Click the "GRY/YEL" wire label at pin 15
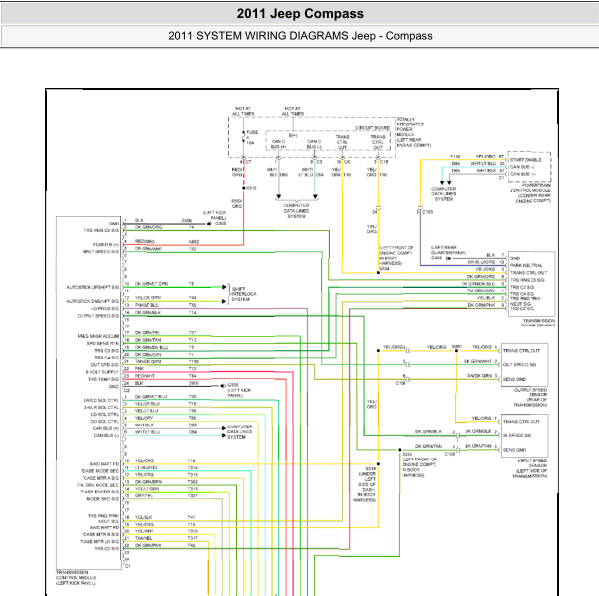This screenshot has width=599, height=596. (144, 496)
